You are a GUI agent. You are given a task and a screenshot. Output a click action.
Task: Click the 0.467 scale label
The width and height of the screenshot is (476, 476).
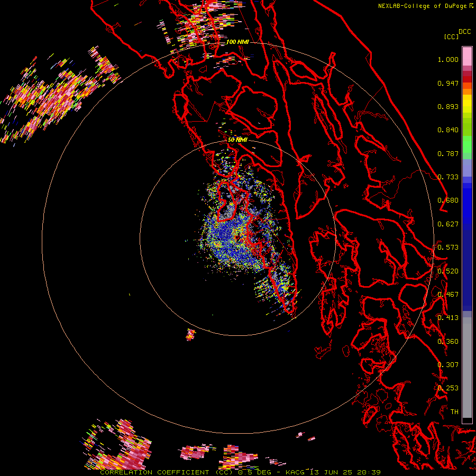448,295
